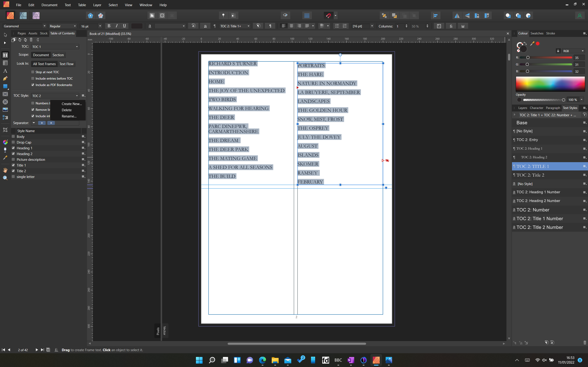Flip the selection horizontally
Image resolution: width=588 pixels, height=367 pixels.
click(x=457, y=15)
